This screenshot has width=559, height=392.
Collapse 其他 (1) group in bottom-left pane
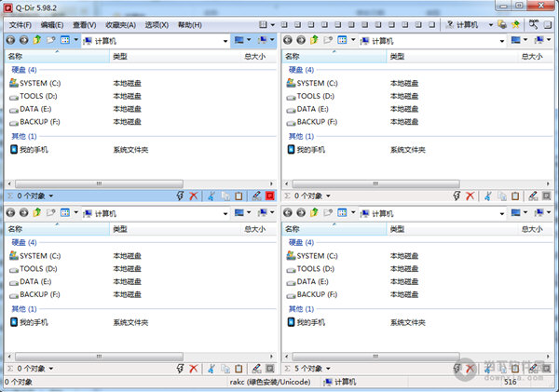coord(24,308)
